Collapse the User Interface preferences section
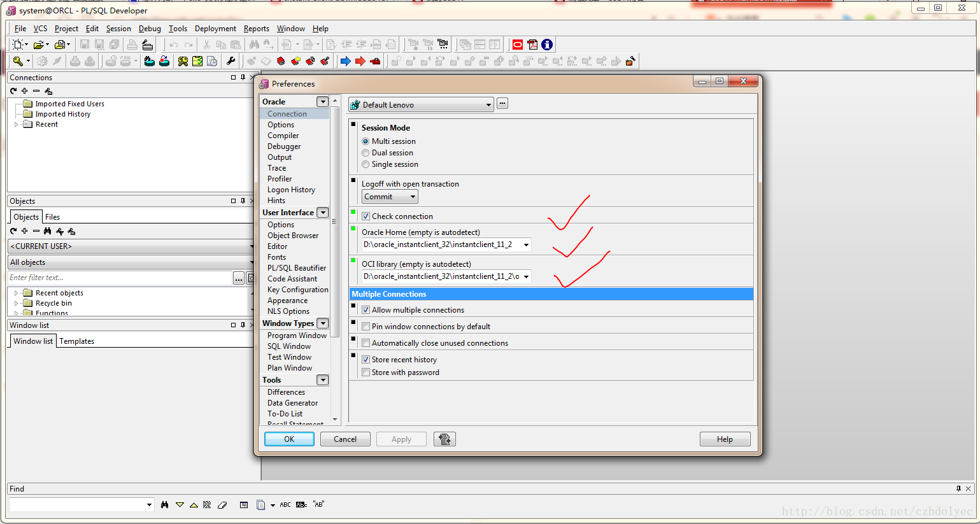The width and height of the screenshot is (980, 524). [x=323, y=213]
